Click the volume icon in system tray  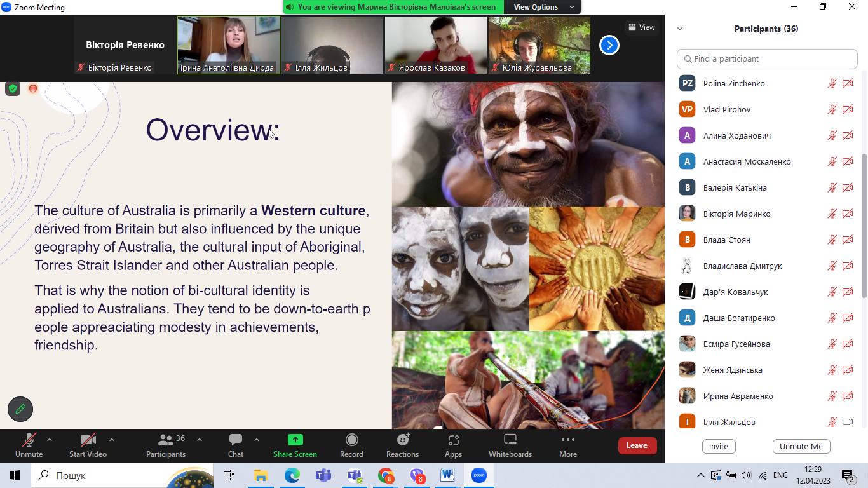(746, 475)
